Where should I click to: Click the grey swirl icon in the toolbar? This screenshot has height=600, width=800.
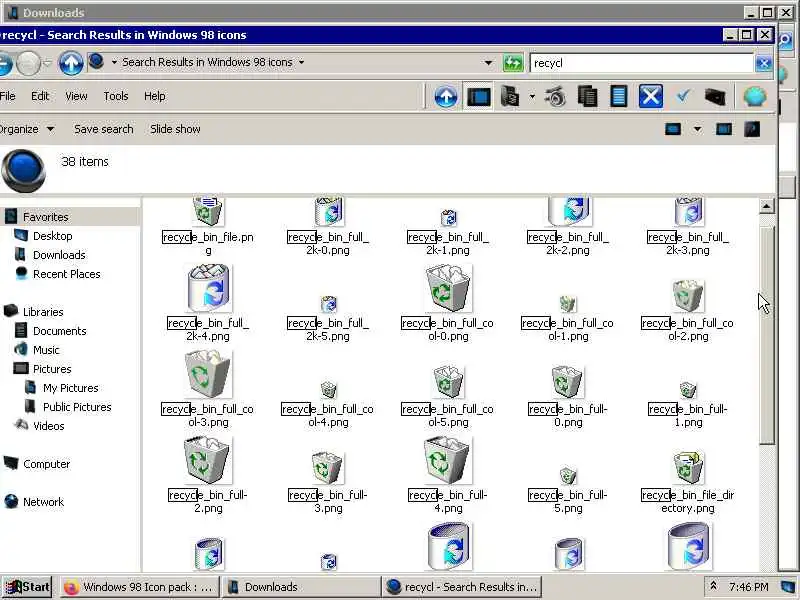coord(556,96)
